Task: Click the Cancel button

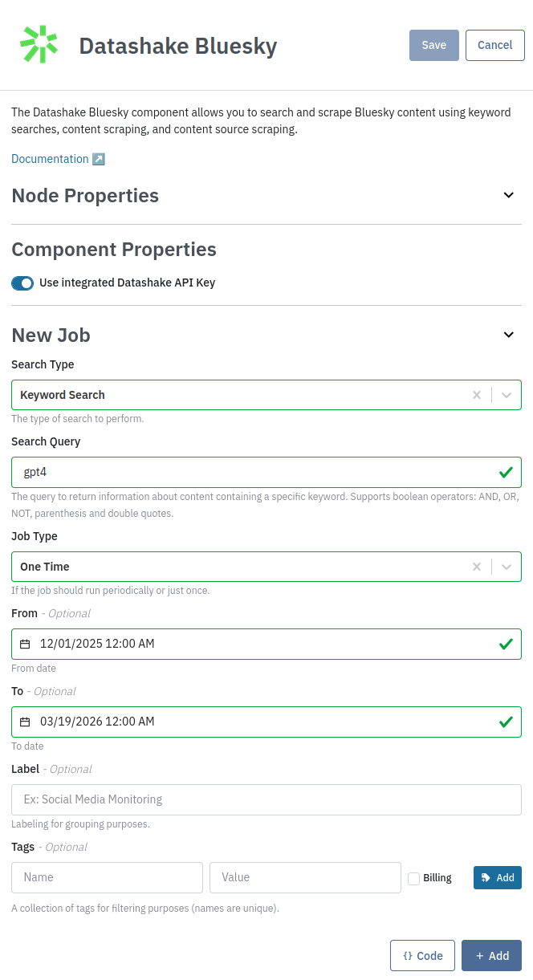Action: pos(495,45)
